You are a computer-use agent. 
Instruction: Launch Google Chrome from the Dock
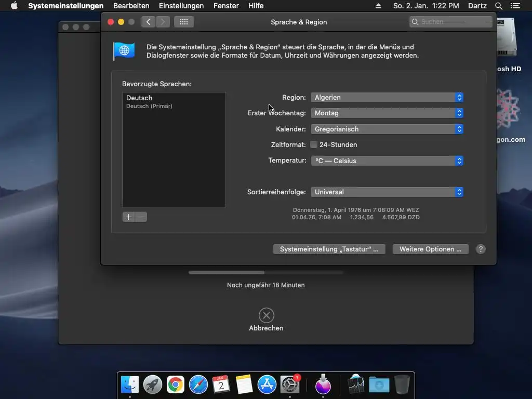point(176,385)
